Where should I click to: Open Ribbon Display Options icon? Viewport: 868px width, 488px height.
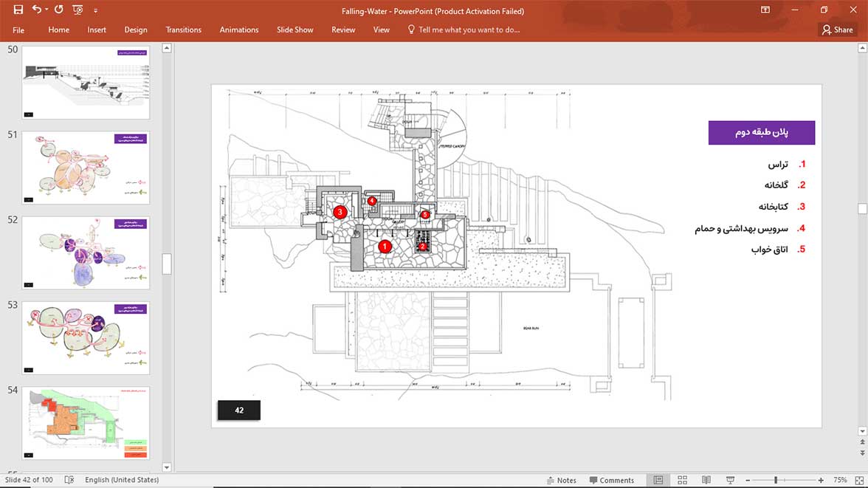[x=765, y=10]
